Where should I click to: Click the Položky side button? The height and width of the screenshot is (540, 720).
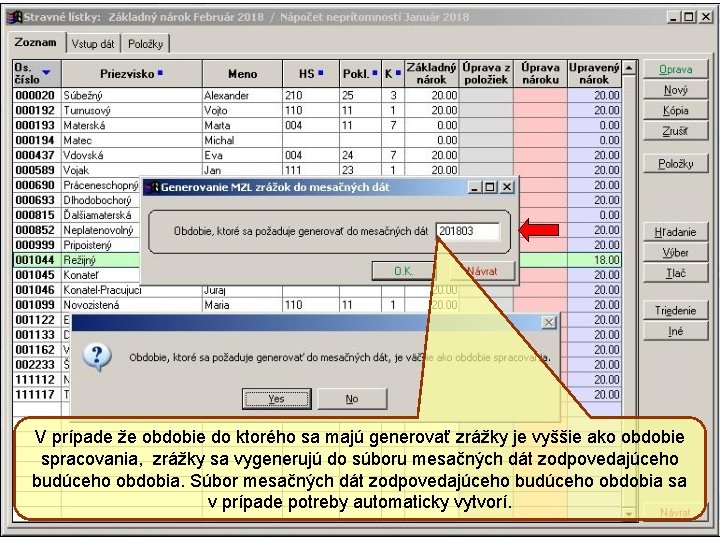[675, 163]
